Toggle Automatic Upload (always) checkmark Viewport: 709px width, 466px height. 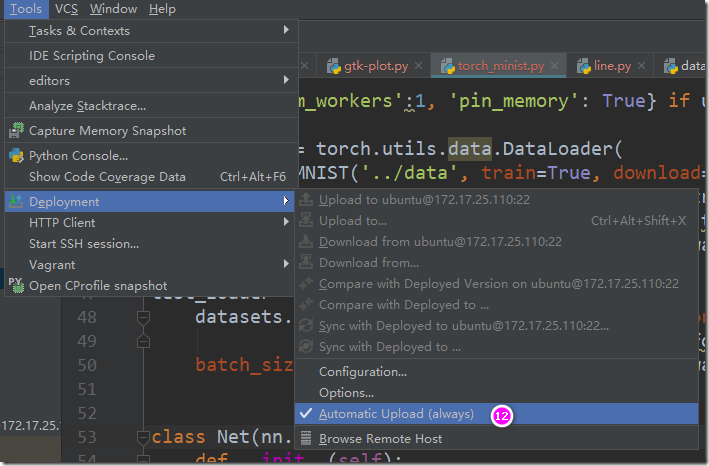[306, 413]
